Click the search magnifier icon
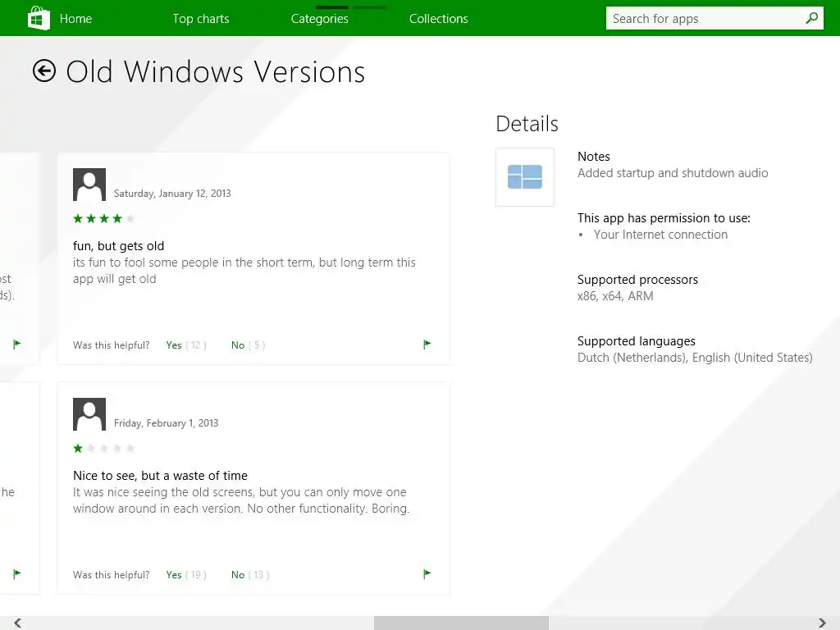This screenshot has height=630, width=840. click(x=811, y=18)
